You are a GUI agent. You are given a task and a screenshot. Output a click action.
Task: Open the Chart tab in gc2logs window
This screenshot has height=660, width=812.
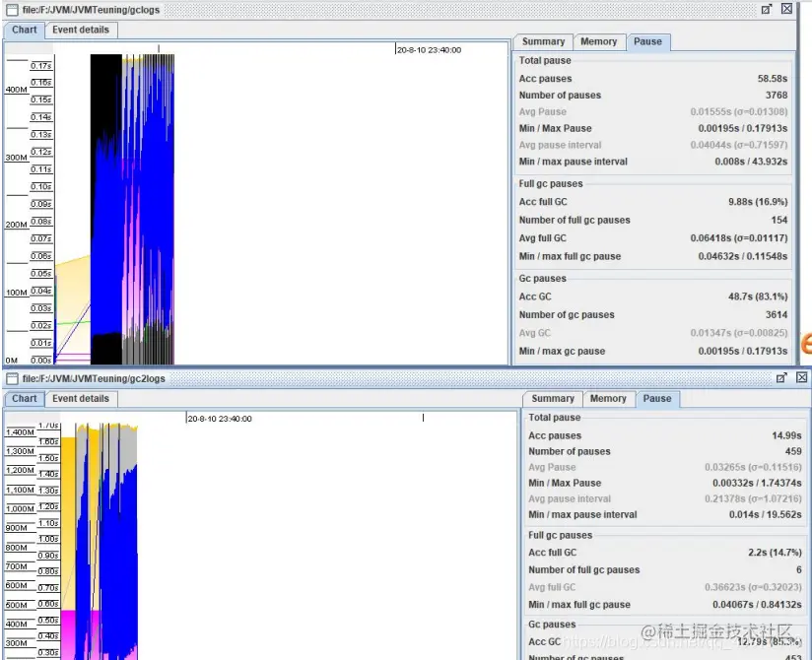click(x=25, y=399)
